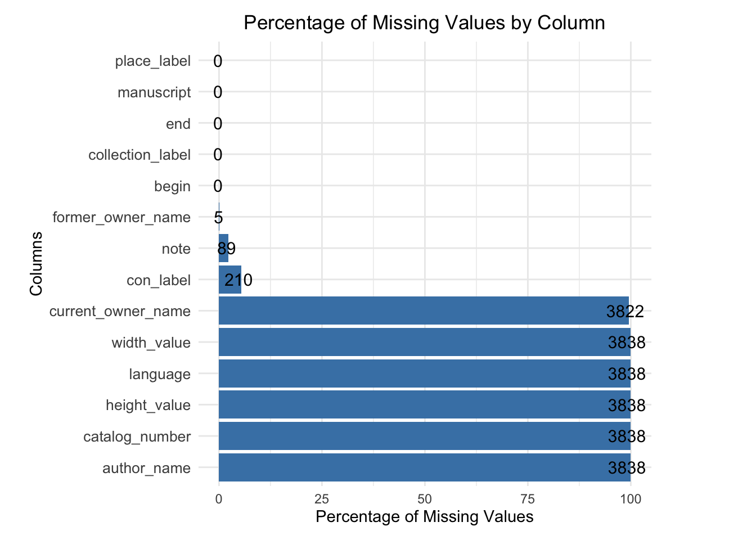Select the con_label bar
The height and width of the screenshot is (540, 756).
click(229, 280)
